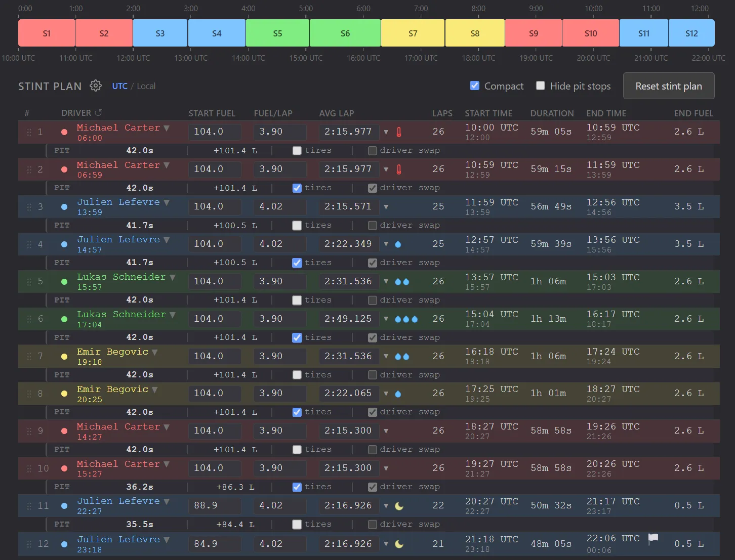Click double raindrop icon in stint 5
The height and width of the screenshot is (560, 735).
[402, 282]
